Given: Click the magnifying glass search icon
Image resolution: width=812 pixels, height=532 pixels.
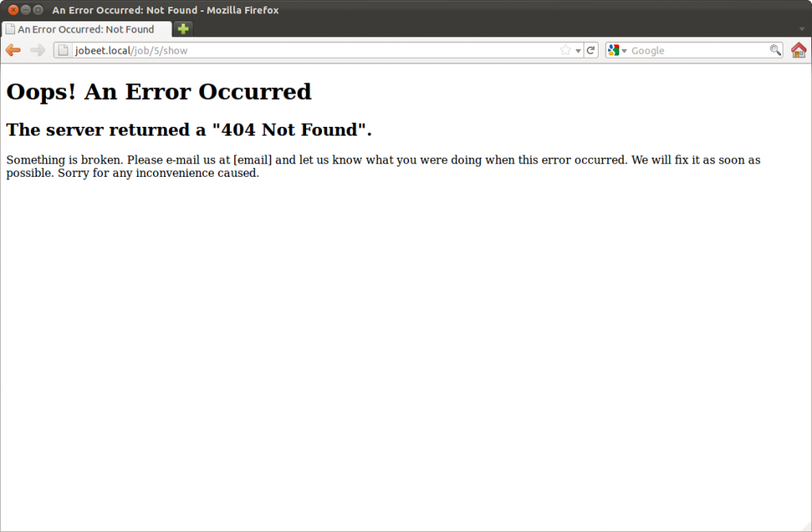Looking at the screenshot, I should click(x=776, y=50).
